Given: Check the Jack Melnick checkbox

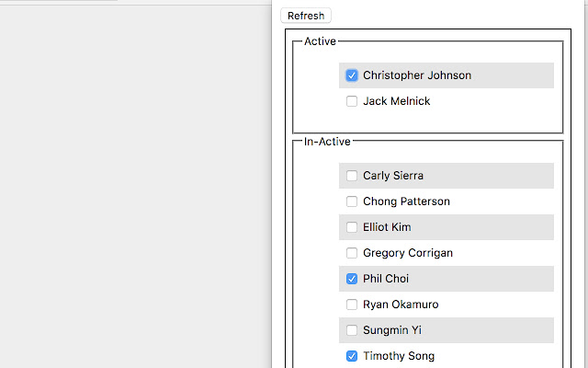Looking at the screenshot, I should 352,101.
